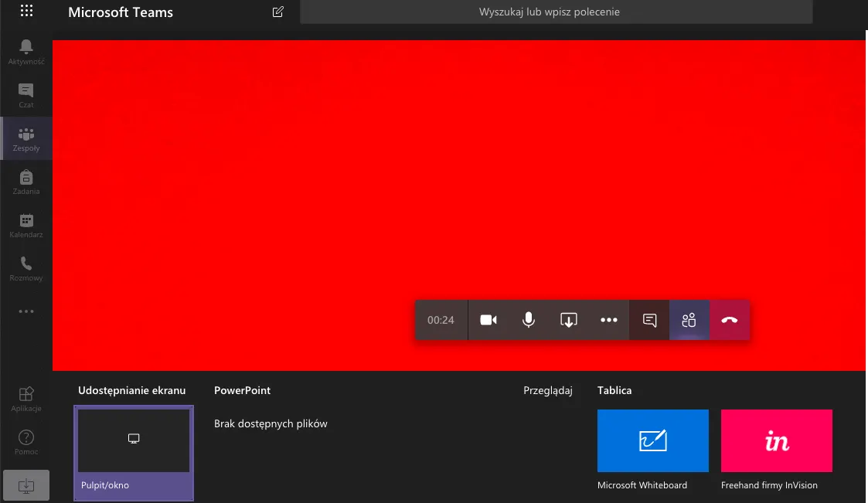
Task: Toggle the share tray in call toolbar
Action: [x=569, y=320]
